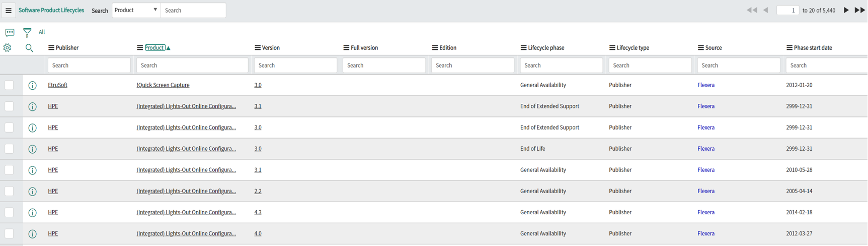Image resolution: width=868 pixels, height=246 pixels.
Task: Select checkbox for version 2.2 row
Action: point(9,191)
